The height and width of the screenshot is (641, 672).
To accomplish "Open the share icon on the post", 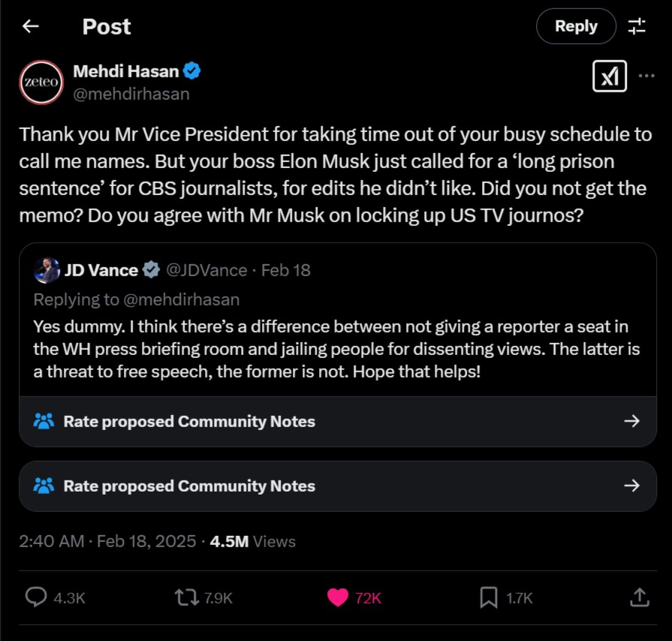I will click(x=639, y=597).
